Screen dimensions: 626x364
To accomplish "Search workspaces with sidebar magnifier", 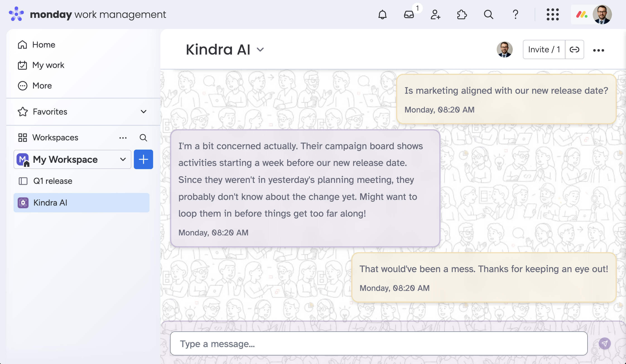I will 143,138.
